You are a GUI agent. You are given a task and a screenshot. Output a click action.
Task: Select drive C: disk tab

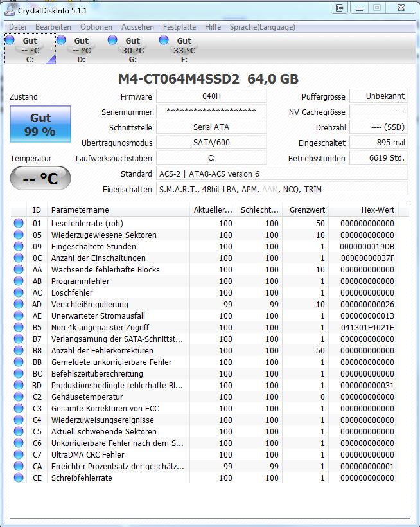30,49
